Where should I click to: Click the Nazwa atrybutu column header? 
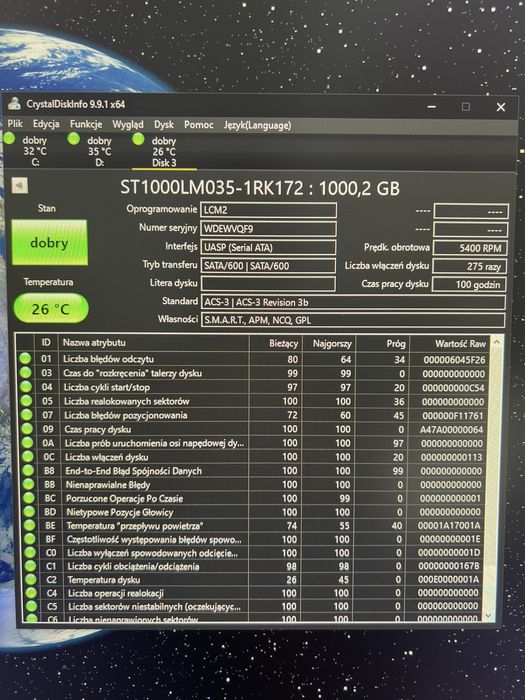(x=154, y=342)
